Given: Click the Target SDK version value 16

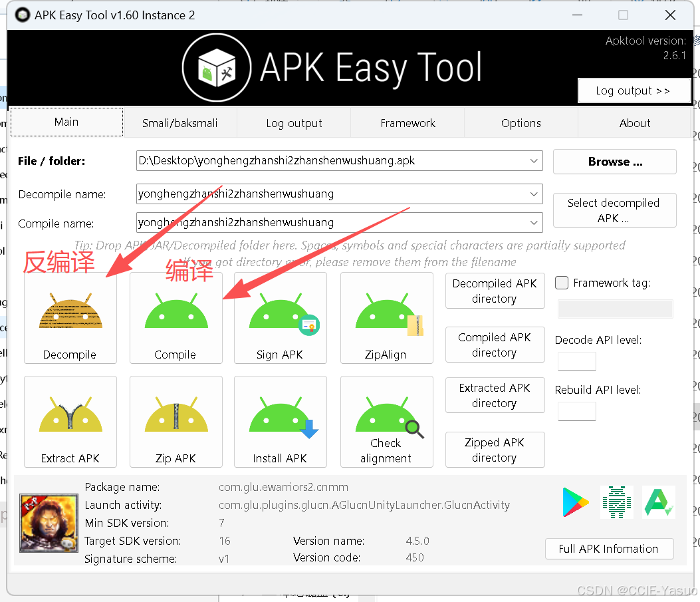Looking at the screenshot, I should click(x=225, y=541).
